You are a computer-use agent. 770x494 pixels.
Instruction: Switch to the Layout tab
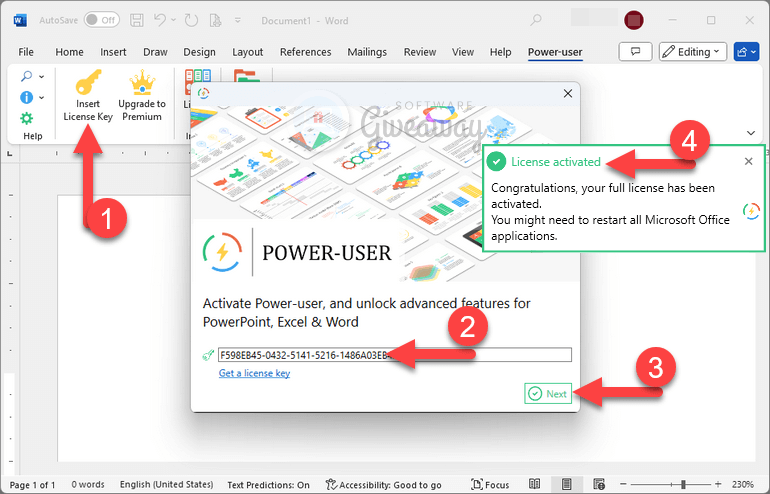tap(248, 52)
